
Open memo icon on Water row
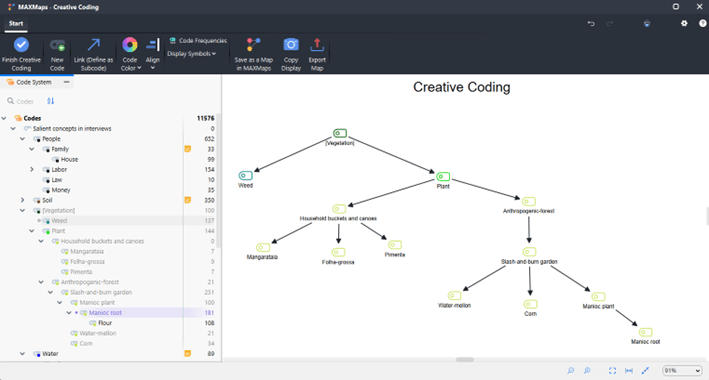pos(188,353)
